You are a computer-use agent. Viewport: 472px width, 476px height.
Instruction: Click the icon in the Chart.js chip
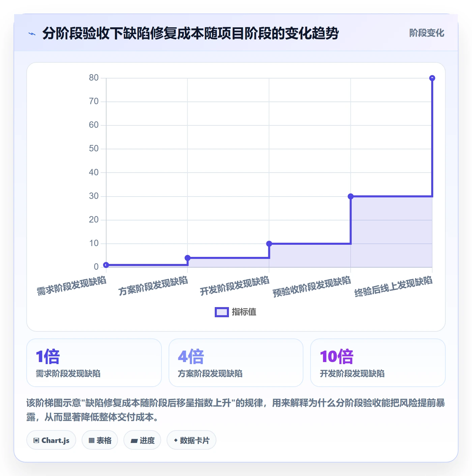point(36,441)
